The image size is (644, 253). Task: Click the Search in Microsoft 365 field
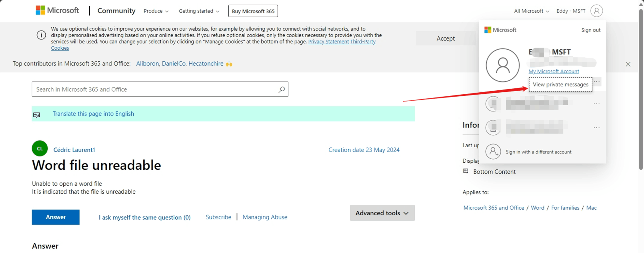[160, 89]
